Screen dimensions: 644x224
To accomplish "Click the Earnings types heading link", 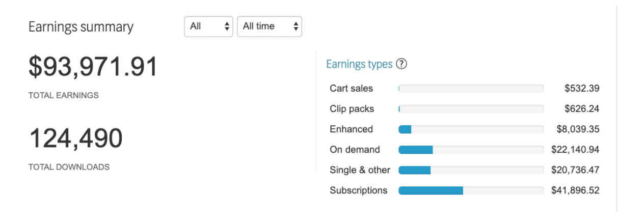I will (x=359, y=64).
